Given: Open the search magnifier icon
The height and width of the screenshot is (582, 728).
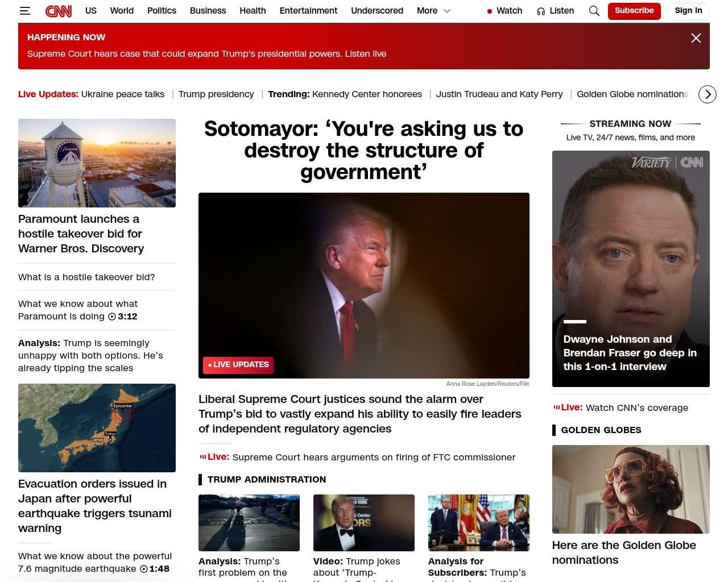Looking at the screenshot, I should click(594, 11).
